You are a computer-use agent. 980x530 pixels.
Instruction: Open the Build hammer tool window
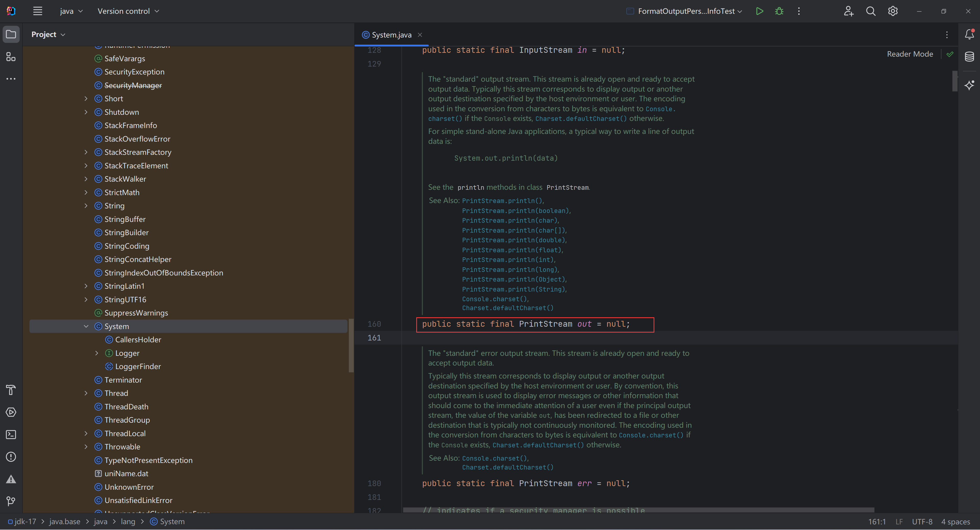click(11, 390)
